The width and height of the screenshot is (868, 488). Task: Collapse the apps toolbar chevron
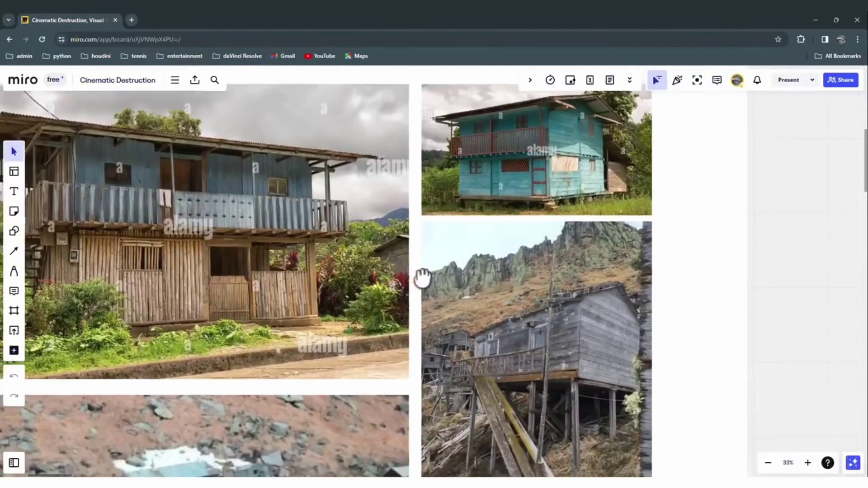(530, 80)
